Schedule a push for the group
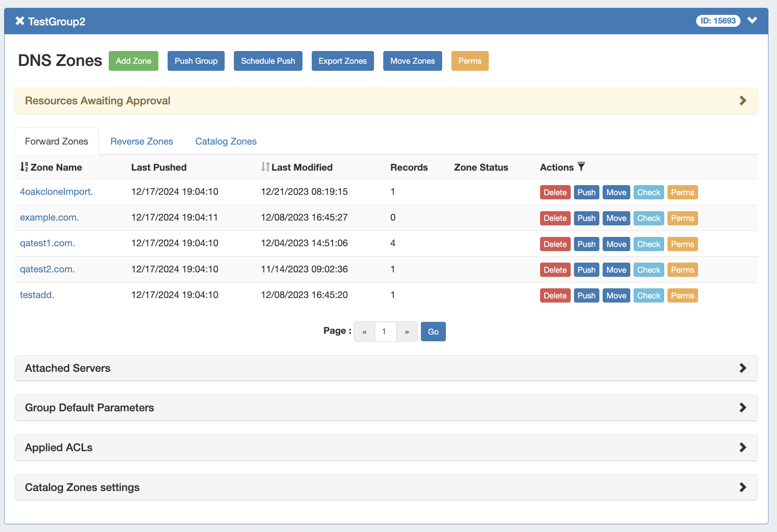The image size is (777, 532). pos(268,61)
